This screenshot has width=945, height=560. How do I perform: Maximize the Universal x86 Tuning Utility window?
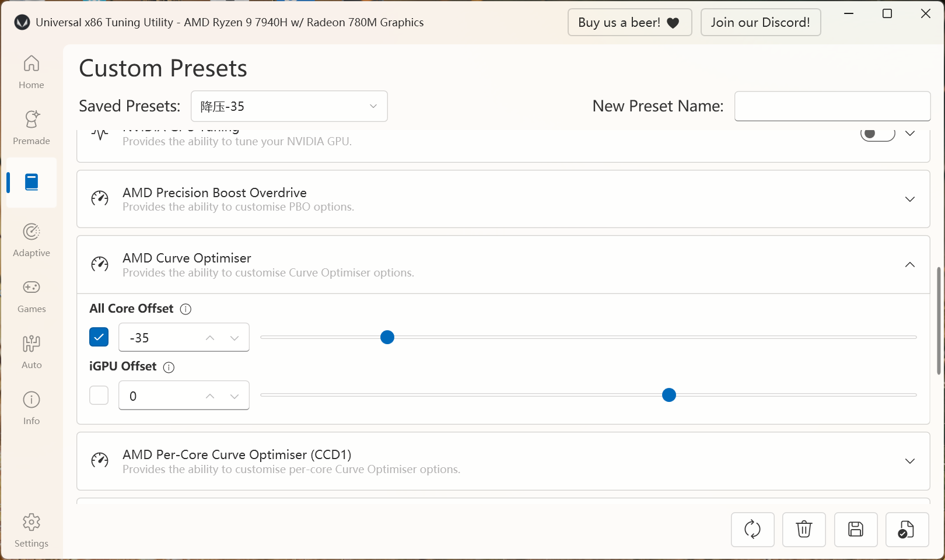click(x=887, y=13)
